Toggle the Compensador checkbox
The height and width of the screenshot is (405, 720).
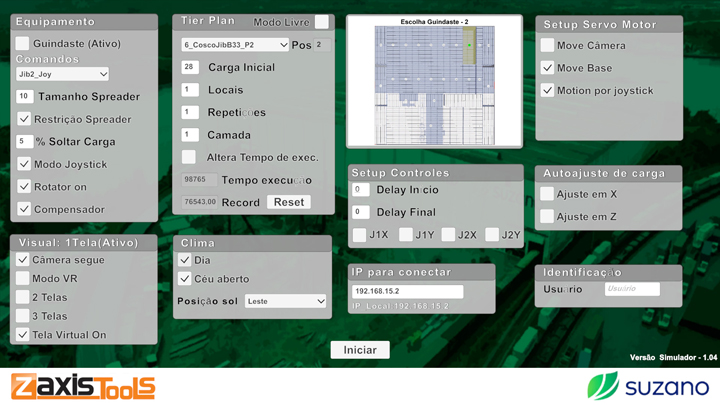click(24, 209)
